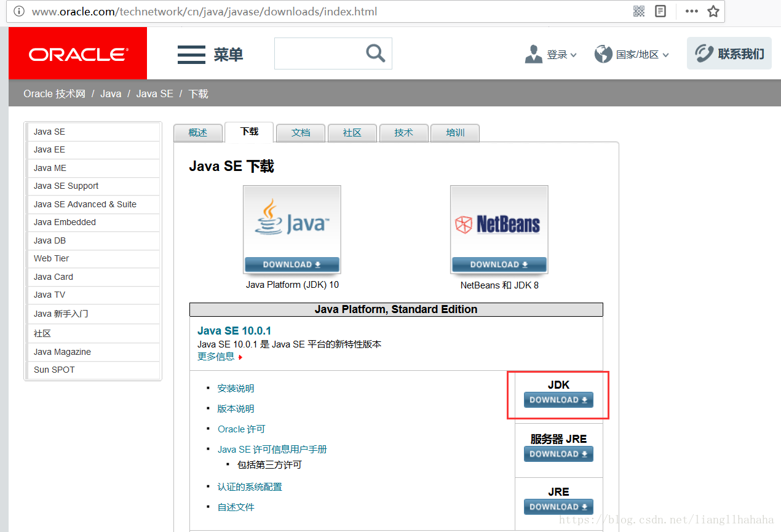Click the phone chat icon in 联系我们
The height and width of the screenshot is (532, 781).
[704, 54]
